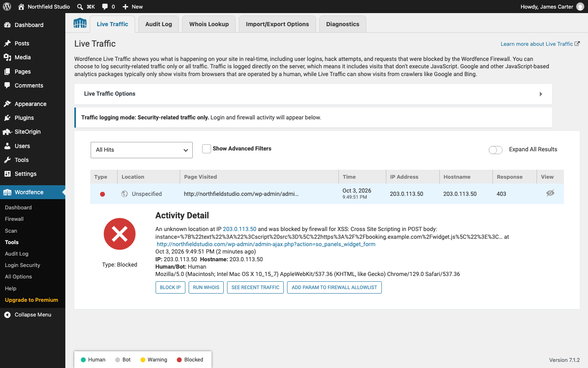Open the Firewall submenu item
588x368 pixels.
tap(14, 219)
